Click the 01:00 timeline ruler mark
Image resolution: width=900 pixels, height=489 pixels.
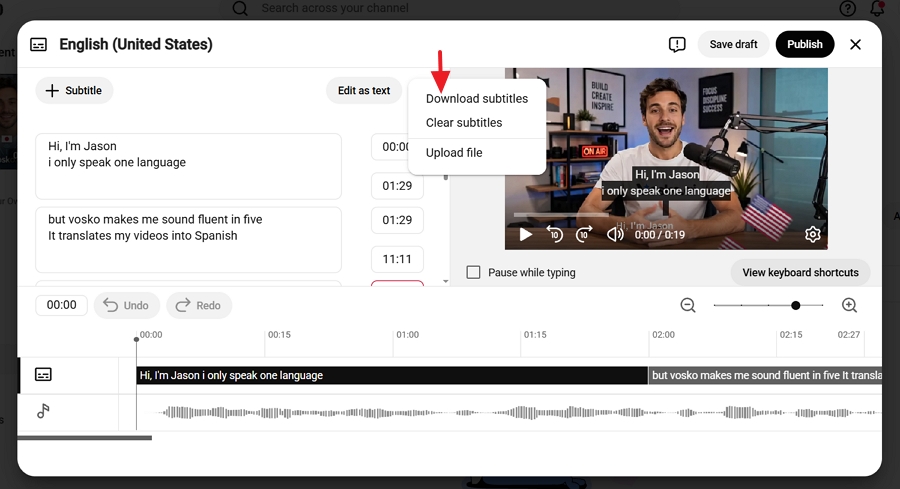(x=408, y=335)
